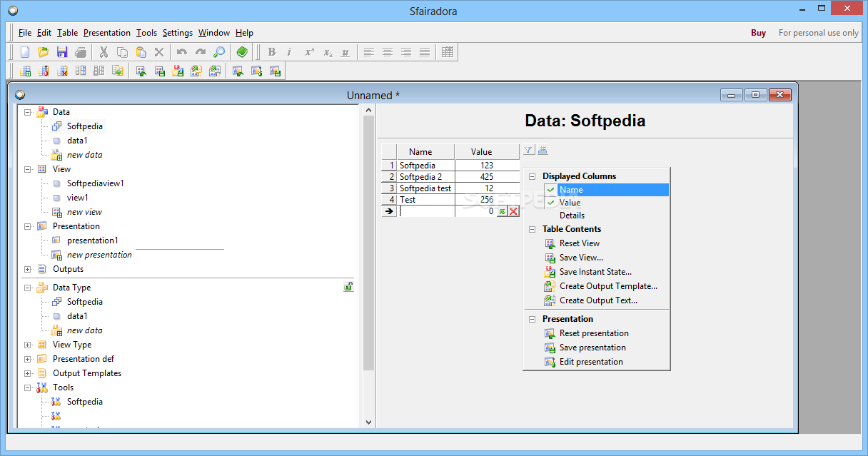Open the Table menu
868x456 pixels.
coord(68,33)
